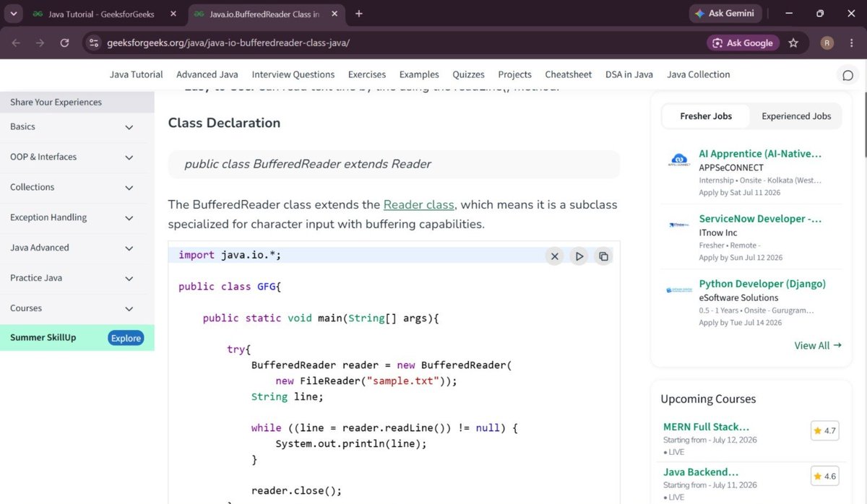Open Projects in top navigation
This screenshot has height=504, width=867.
514,74
